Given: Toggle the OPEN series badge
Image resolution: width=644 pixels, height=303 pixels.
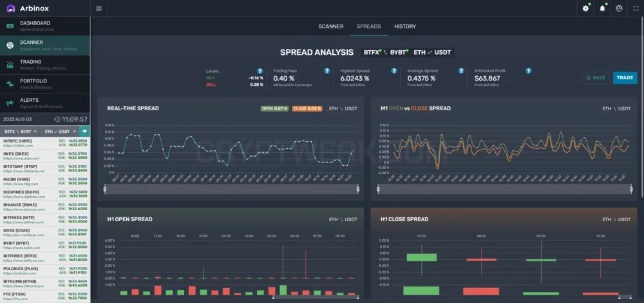Looking at the screenshot, I should click(274, 108).
